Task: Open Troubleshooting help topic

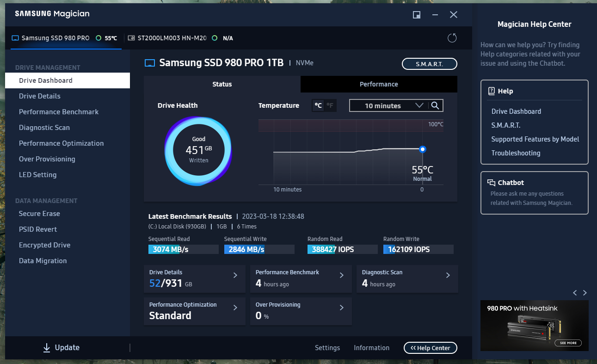Action: pos(516,153)
